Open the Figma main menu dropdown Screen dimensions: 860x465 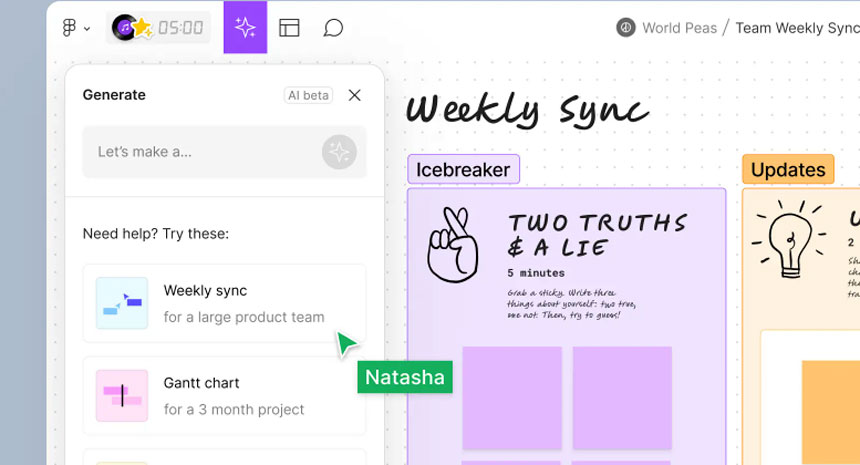click(x=76, y=28)
